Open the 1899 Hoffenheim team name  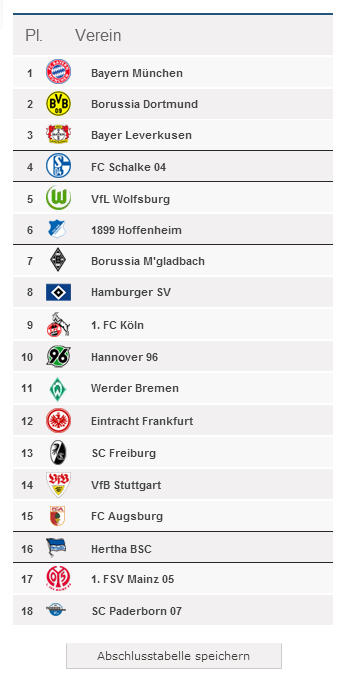tap(136, 230)
